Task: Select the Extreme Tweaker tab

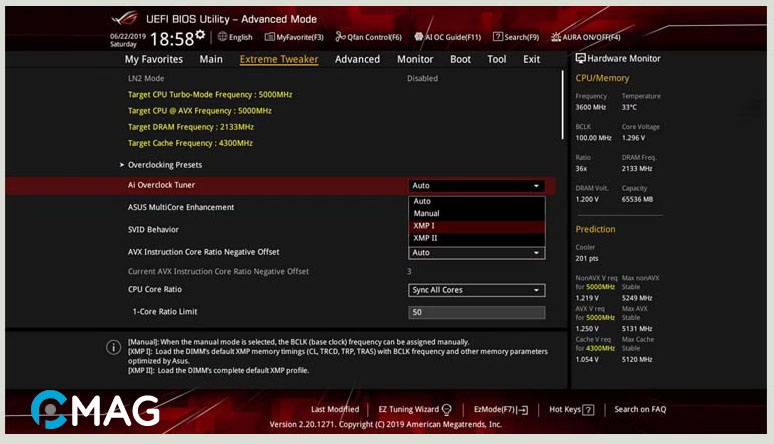Action: [279, 59]
